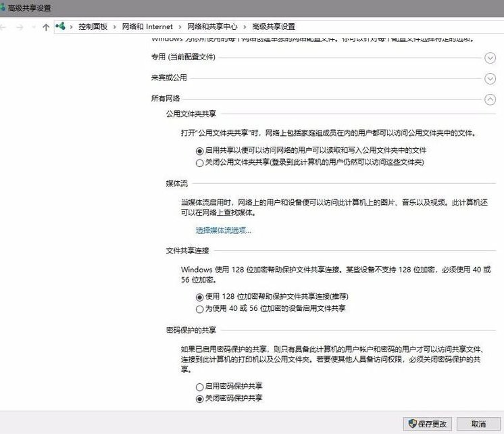Select 关闭密码保护共享 radio option
The image size is (504, 434).
(199, 399)
